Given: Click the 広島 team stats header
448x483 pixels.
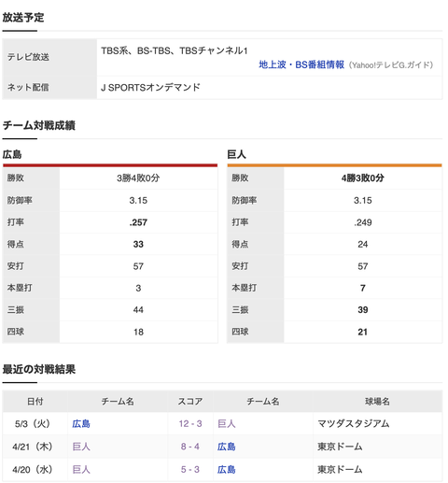Looking at the screenshot, I should [x=12, y=154].
